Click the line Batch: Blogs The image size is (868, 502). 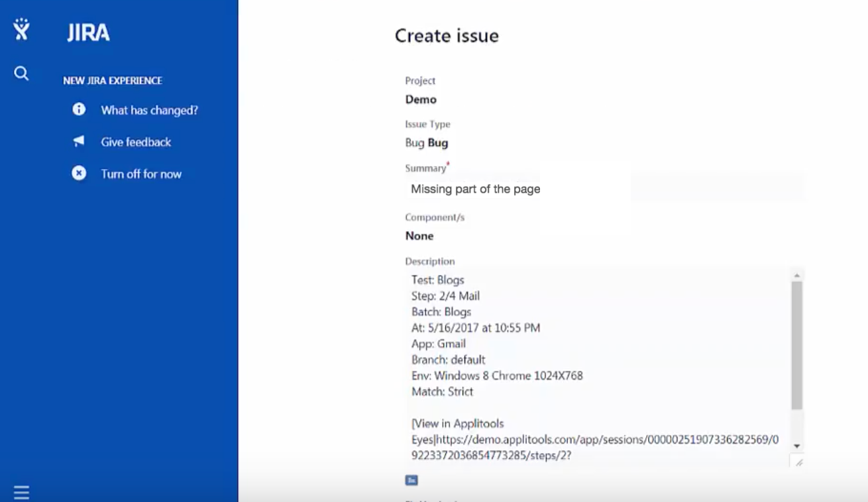(441, 311)
